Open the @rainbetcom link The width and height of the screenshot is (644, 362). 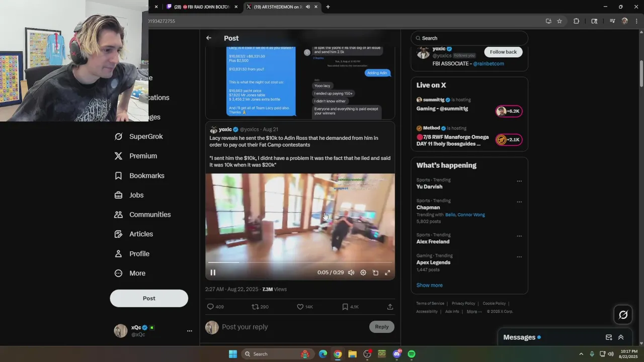pos(488,64)
